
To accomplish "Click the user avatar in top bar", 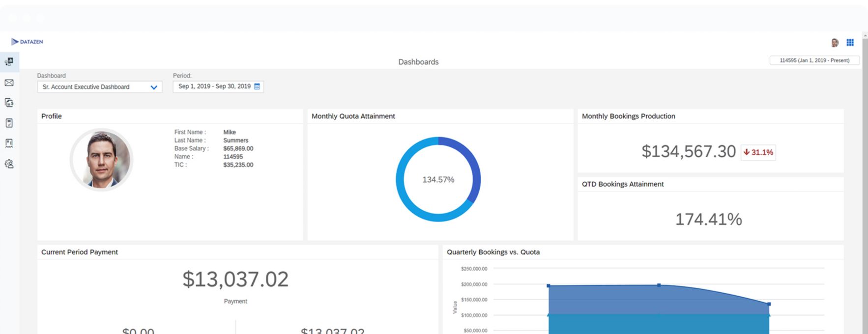I will point(835,43).
